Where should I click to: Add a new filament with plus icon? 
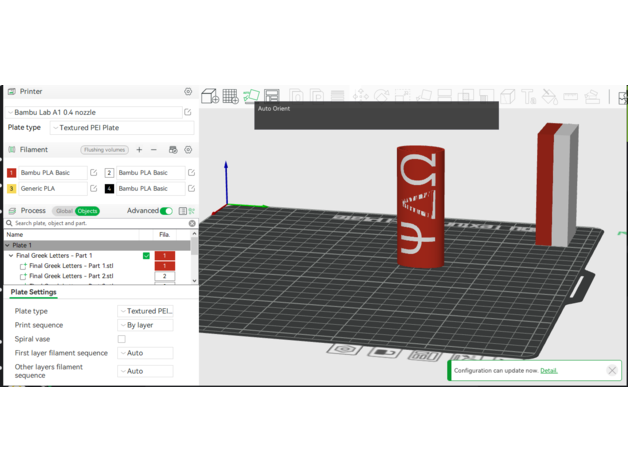[139, 150]
